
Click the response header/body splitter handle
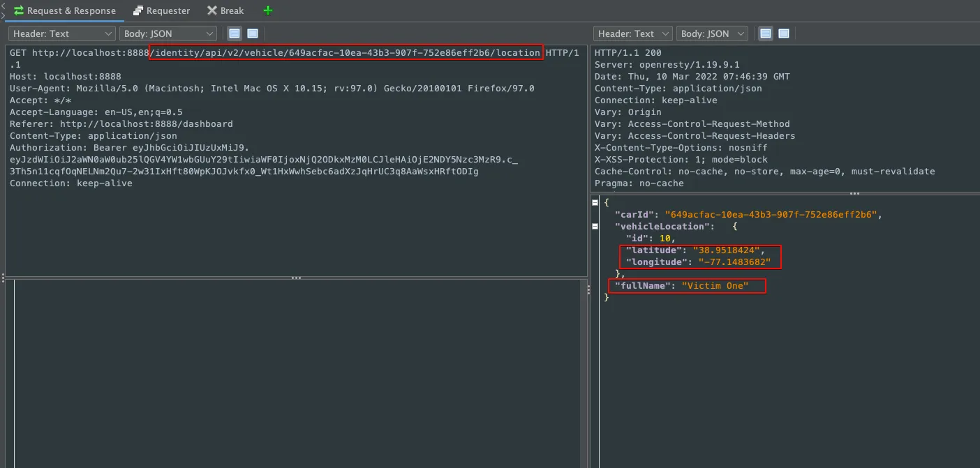(x=854, y=194)
